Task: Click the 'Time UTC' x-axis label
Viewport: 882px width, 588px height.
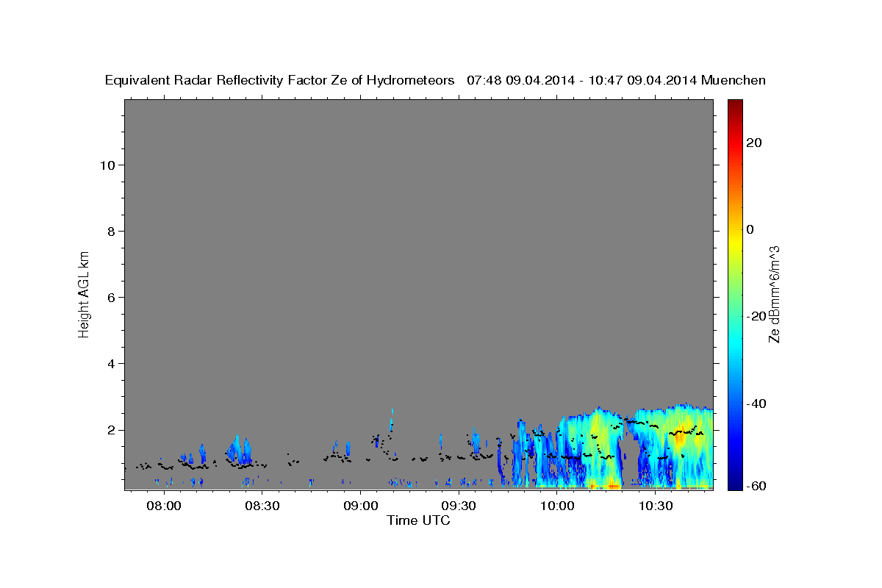Action: [418, 520]
